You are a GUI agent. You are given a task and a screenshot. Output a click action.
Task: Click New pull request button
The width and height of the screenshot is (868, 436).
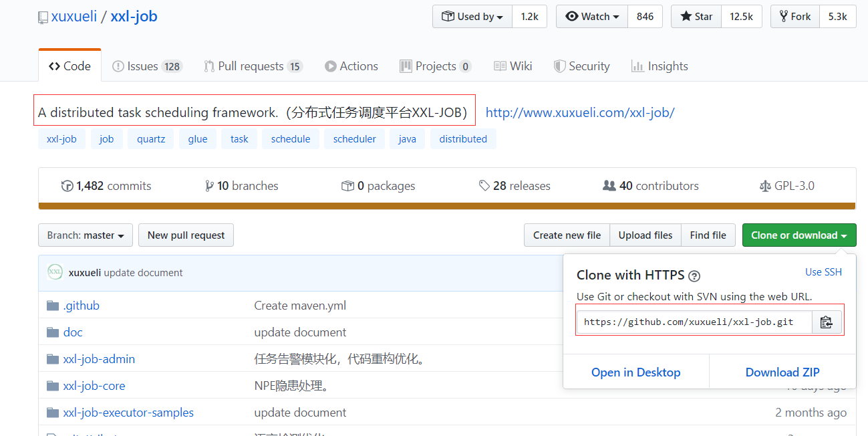186,235
